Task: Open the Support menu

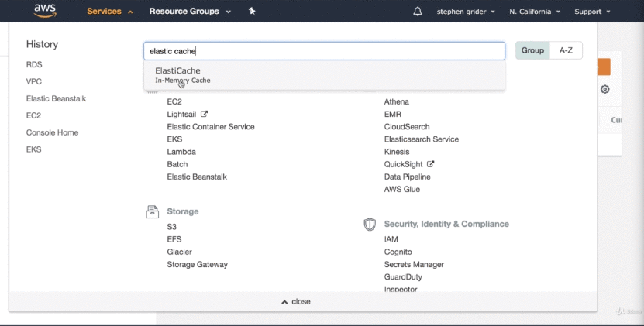Action: pos(593,12)
